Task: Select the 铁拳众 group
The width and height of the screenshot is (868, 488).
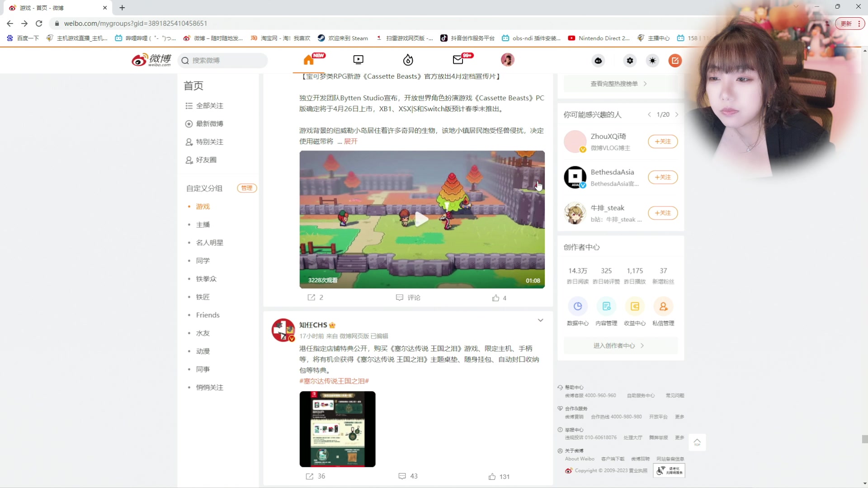Action: (x=206, y=279)
